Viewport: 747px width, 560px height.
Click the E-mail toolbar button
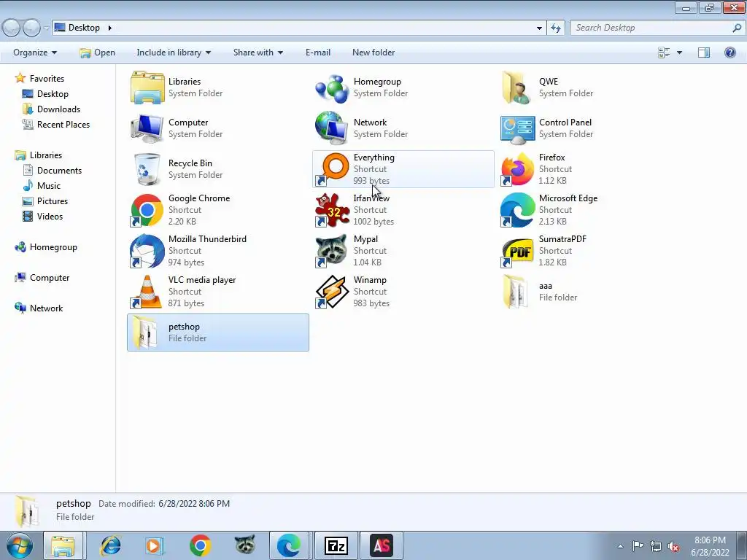tap(318, 52)
